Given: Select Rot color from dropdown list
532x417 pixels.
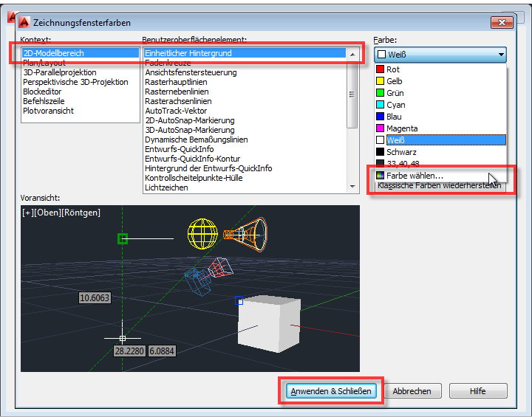Looking at the screenshot, I should point(393,69).
